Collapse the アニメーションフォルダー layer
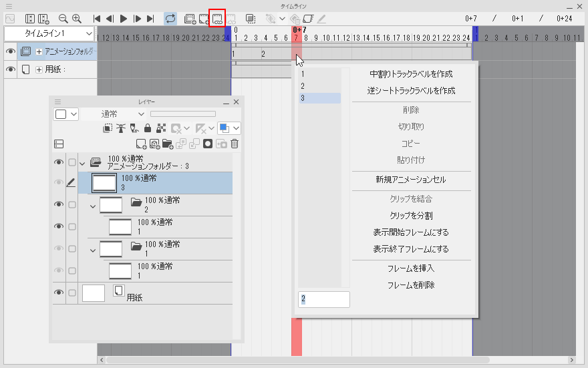Screen dimensions: 588x368 tap(82, 164)
